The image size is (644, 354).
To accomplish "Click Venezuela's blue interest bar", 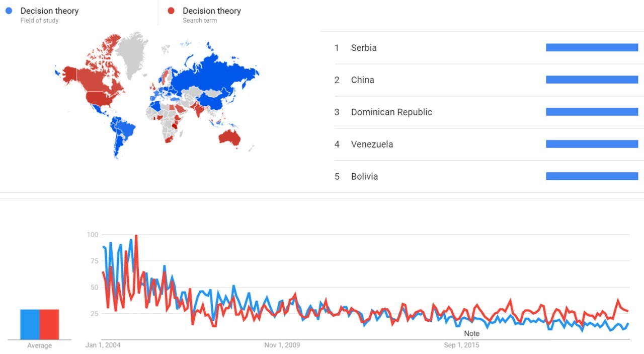I will pos(592,145).
